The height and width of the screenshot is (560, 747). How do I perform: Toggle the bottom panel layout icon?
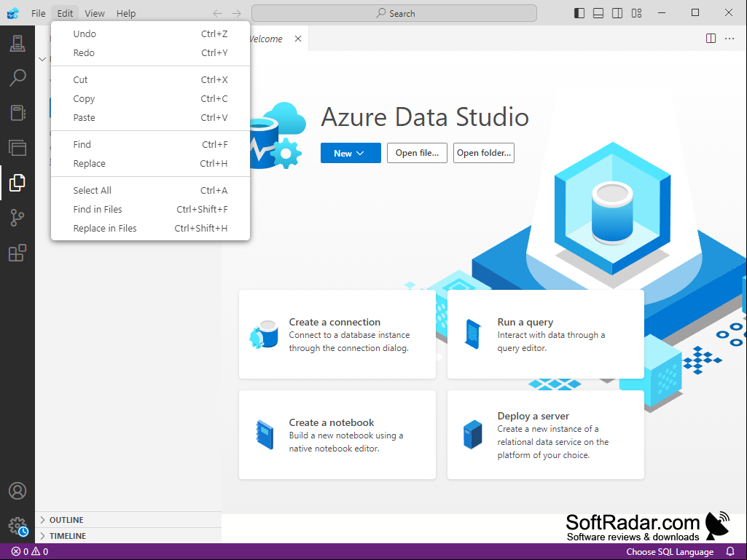[x=598, y=13]
